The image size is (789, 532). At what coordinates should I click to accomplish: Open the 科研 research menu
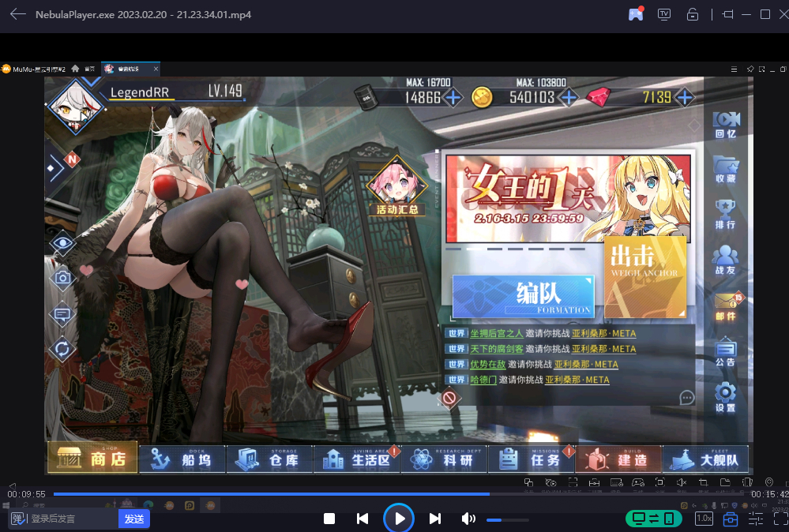tap(444, 459)
